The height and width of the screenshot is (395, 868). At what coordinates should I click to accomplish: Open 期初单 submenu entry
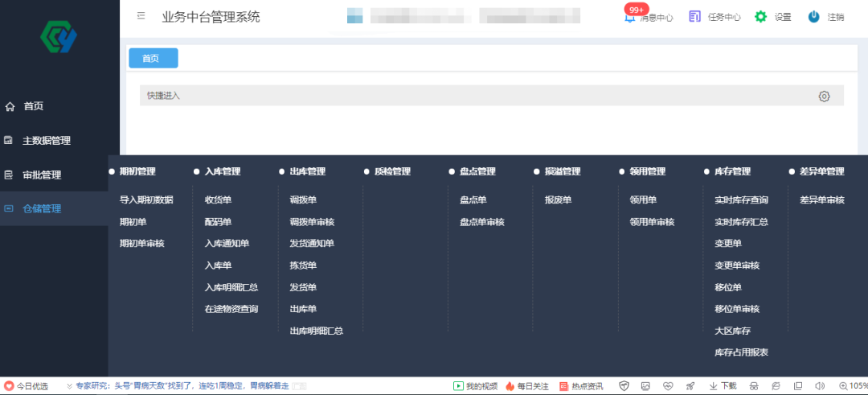pos(133,221)
